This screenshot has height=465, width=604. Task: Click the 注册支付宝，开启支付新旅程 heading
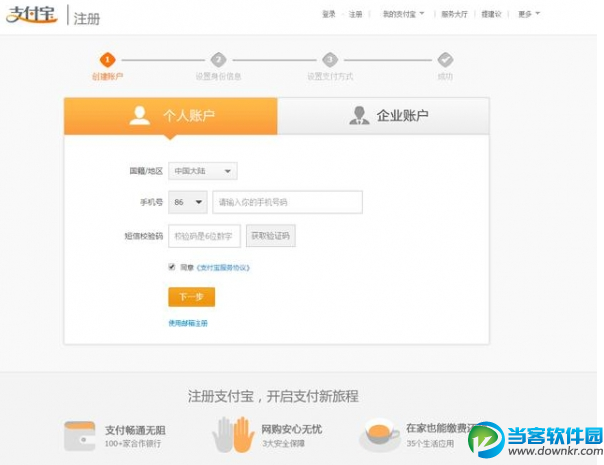(x=273, y=396)
